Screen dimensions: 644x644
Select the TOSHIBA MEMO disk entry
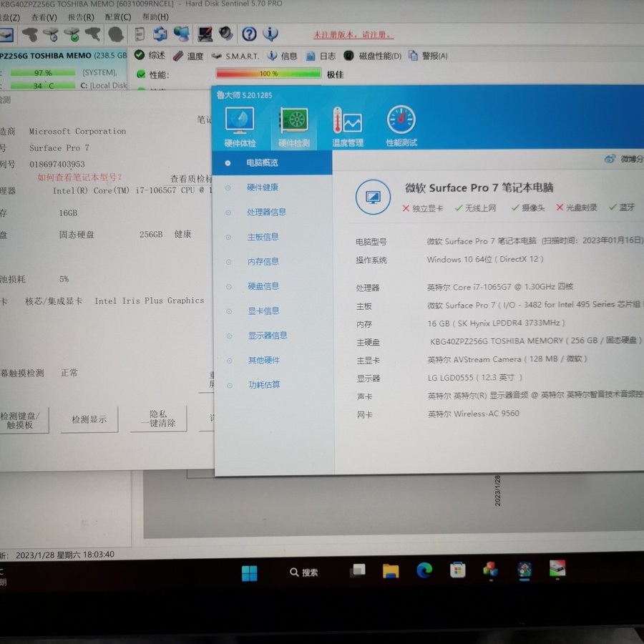(64, 55)
